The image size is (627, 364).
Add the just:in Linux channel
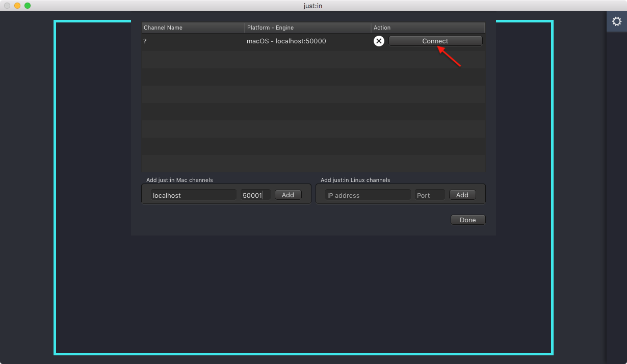pos(462,195)
